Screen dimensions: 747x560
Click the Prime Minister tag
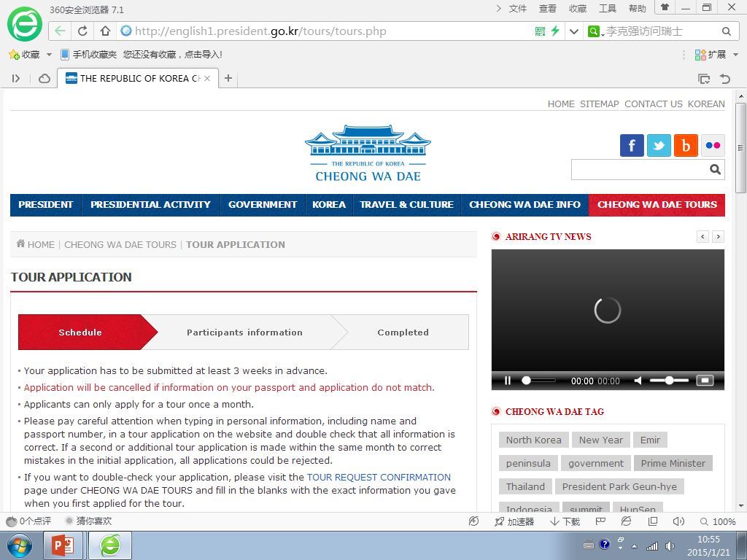[673, 463]
